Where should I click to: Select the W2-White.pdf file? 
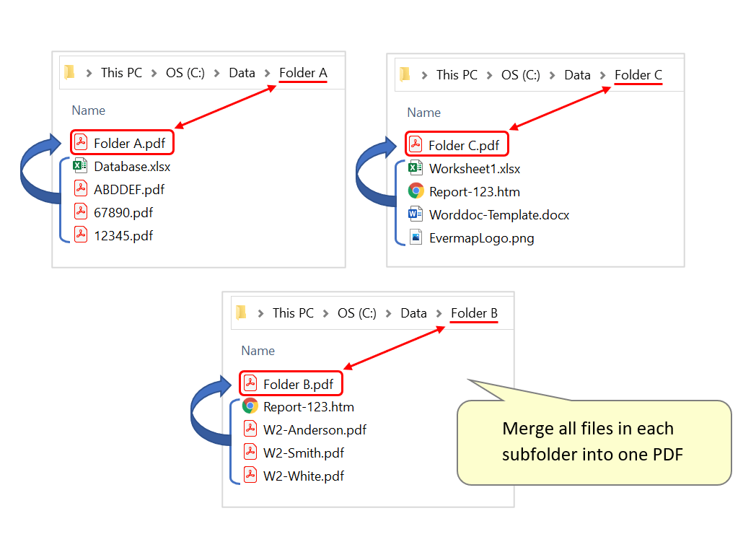coord(303,476)
